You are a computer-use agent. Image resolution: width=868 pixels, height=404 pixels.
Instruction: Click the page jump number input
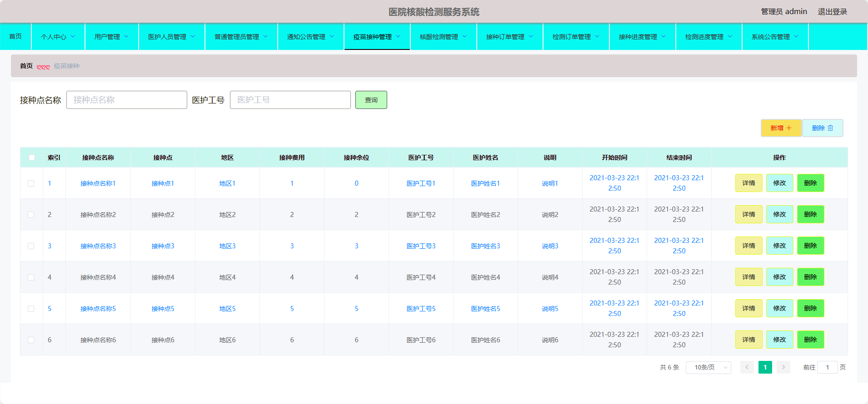point(828,367)
